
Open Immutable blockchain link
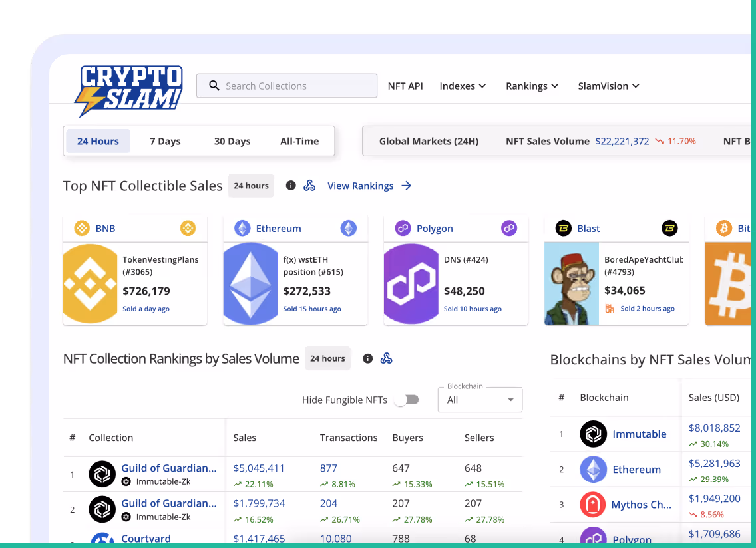640,434
